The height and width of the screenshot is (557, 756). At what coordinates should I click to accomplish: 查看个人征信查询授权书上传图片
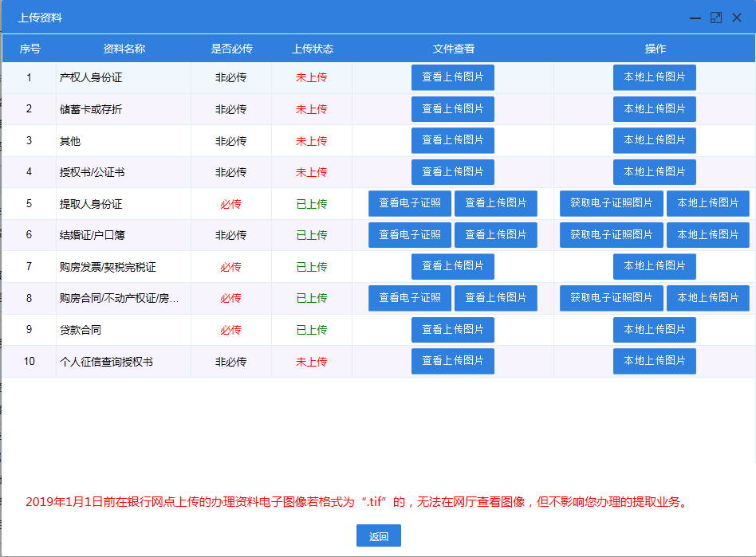coord(452,361)
